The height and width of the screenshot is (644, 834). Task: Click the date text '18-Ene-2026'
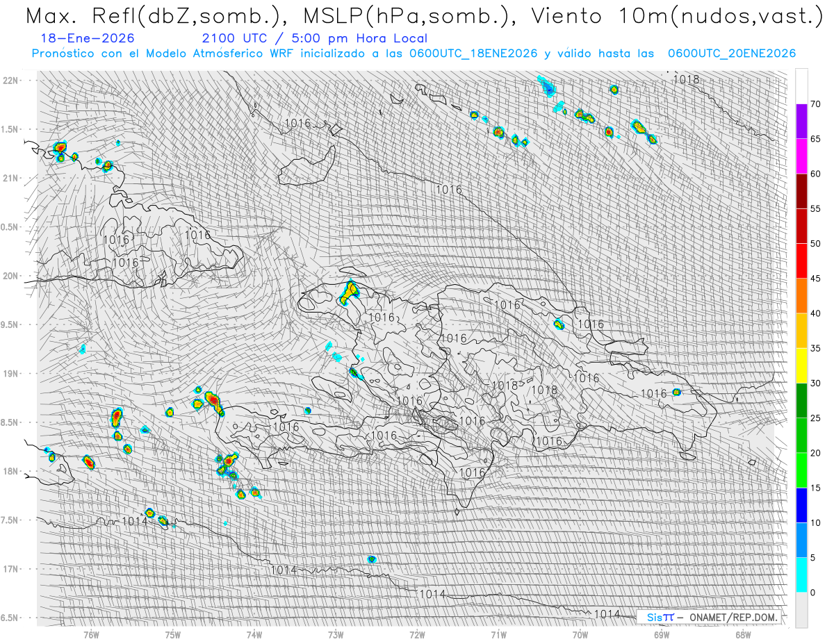click(88, 39)
